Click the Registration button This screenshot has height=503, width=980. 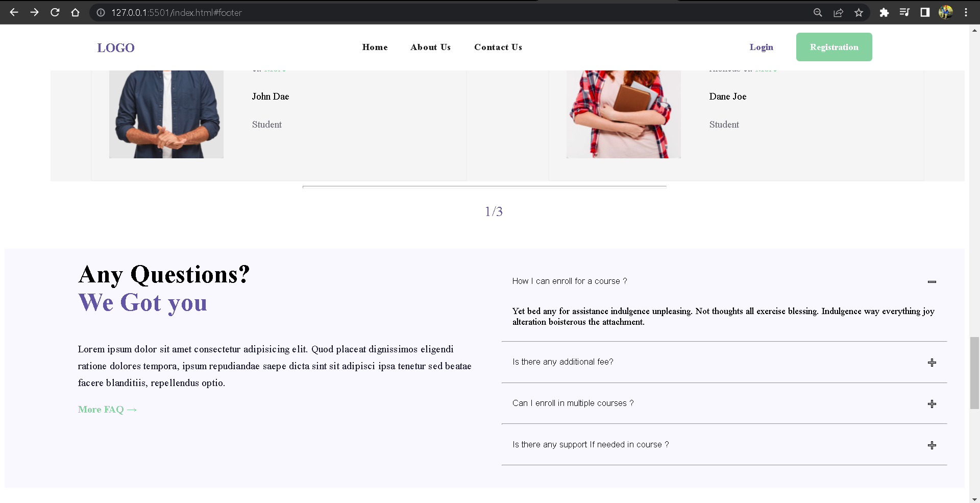tap(834, 47)
